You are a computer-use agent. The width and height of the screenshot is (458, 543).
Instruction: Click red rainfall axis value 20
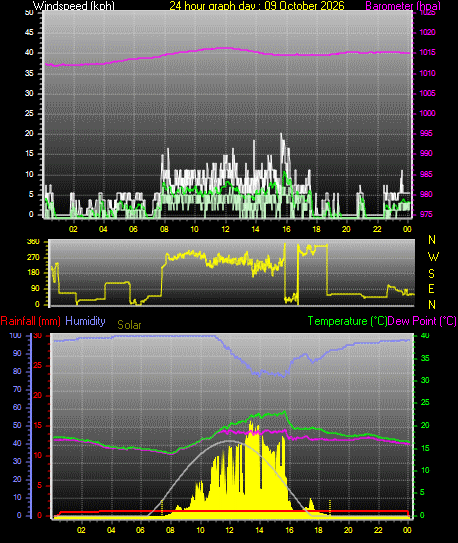coord(38,396)
